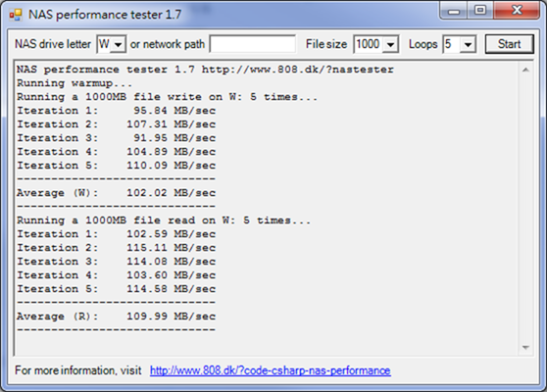Viewport: 547px width, 392px height.
Task: Open the NAS drive letter dropdown
Action: click(x=119, y=44)
